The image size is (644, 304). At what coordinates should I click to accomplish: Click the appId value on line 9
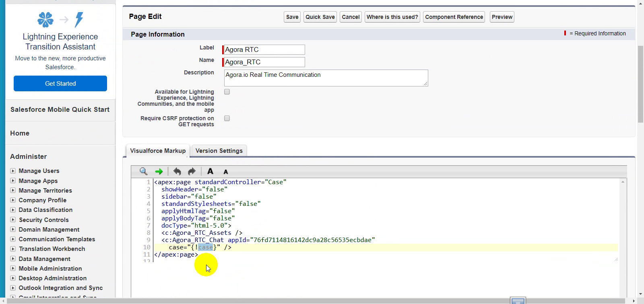tap(312, 240)
